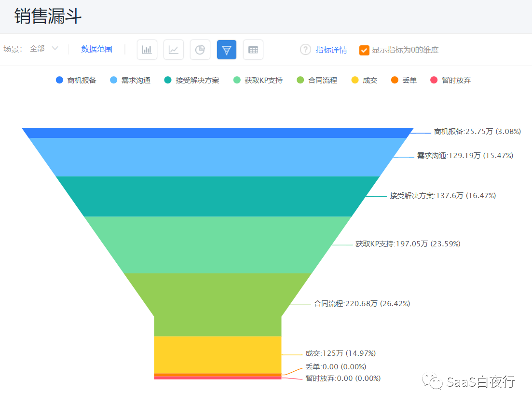Open the 数据范围 link
Viewport: 532px width, 405px height.
[96, 49]
